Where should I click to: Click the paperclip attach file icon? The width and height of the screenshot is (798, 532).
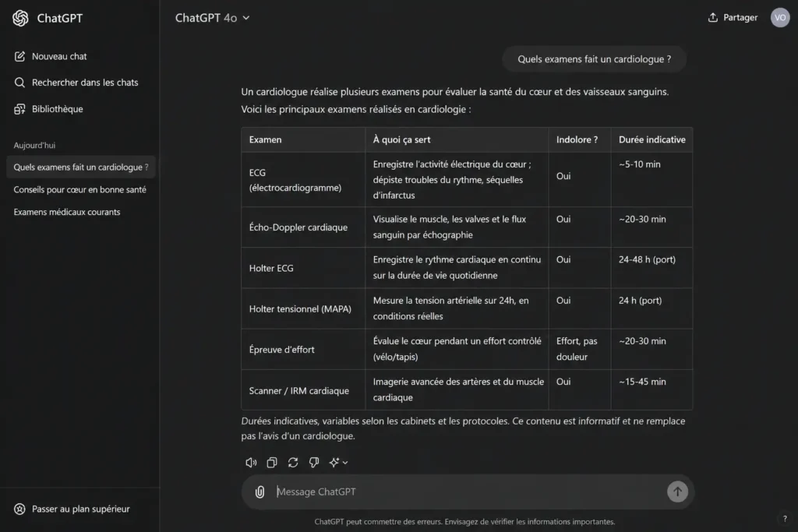[260, 491]
